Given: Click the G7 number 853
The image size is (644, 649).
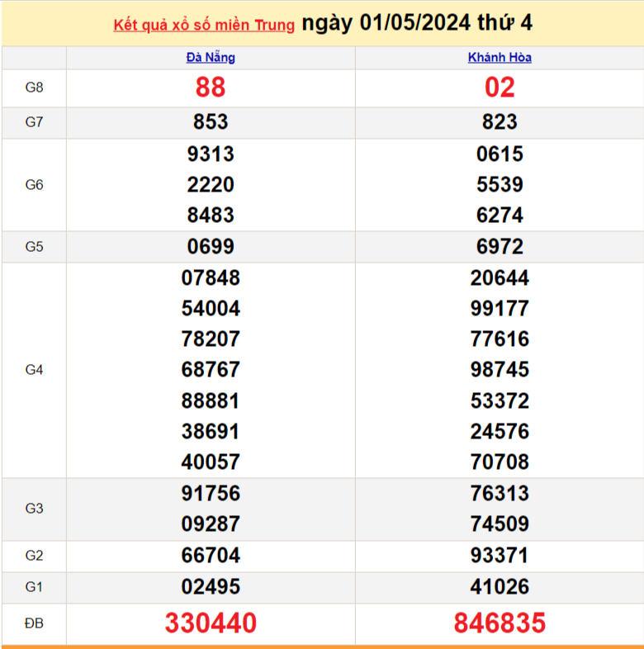Looking at the screenshot, I should [x=211, y=122].
